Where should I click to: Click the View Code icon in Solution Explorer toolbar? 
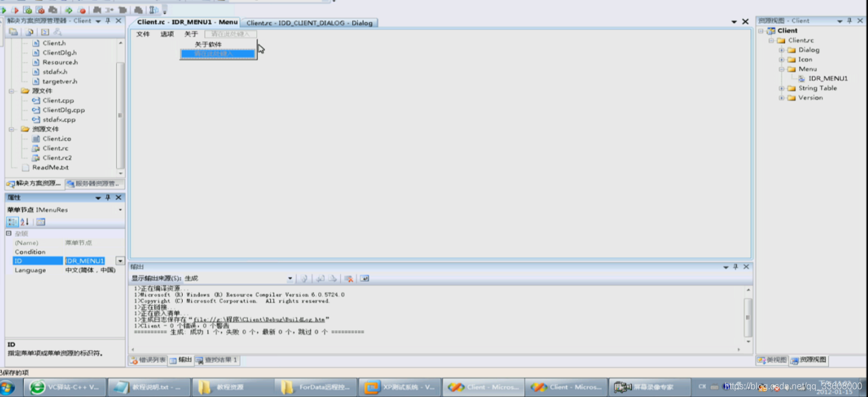click(x=45, y=32)
